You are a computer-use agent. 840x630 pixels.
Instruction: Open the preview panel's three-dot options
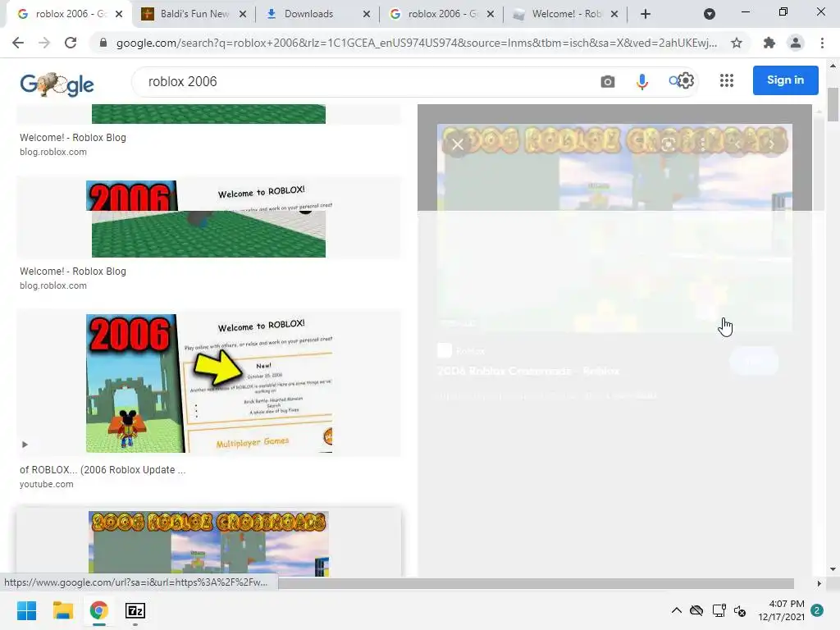(703, 144)
